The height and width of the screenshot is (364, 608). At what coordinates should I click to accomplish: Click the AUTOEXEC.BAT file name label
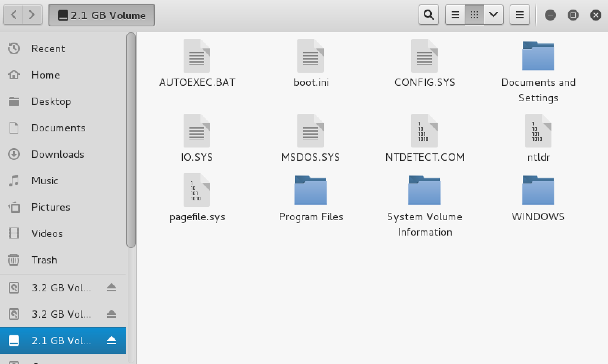coord(197,82)
